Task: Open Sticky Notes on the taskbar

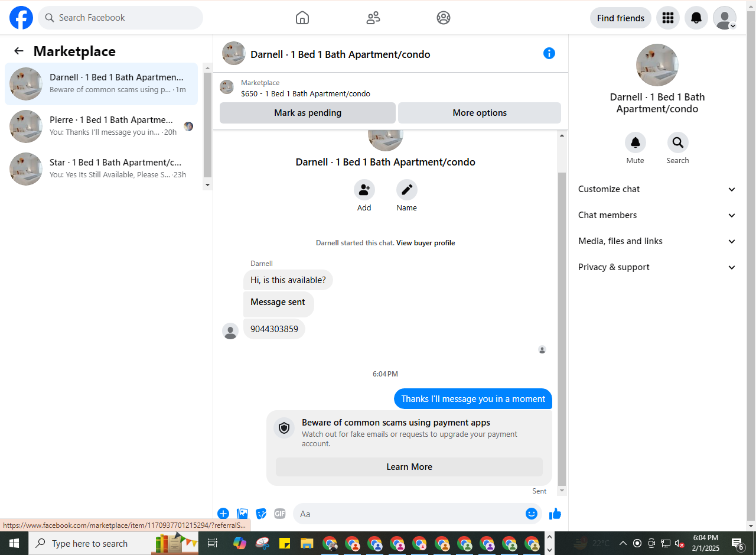Action: [x=284, y=543]
